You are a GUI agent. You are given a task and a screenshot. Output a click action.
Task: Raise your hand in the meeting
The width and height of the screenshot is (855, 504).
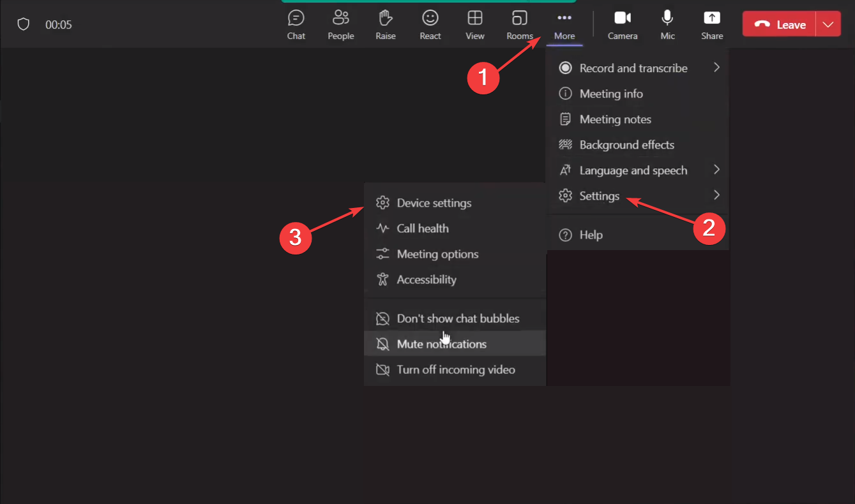(386, 25)
